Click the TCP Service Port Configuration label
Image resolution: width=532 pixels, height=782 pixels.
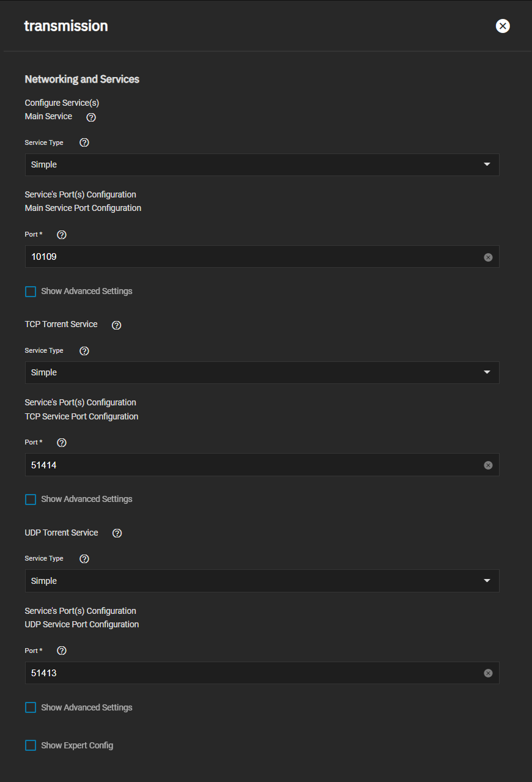point(81,416)
